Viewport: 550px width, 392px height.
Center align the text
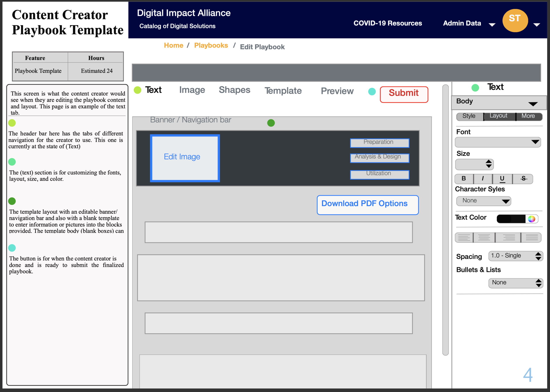[x=484, y=238]
